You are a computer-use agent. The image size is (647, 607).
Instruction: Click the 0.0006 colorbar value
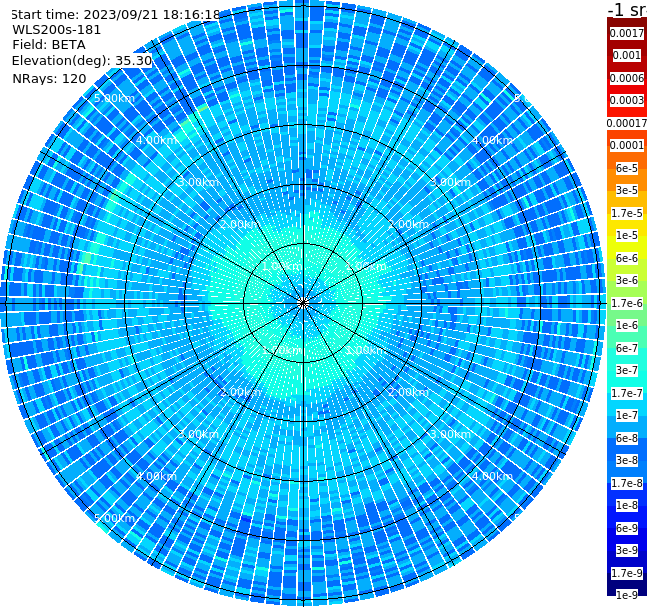(627, 78)
